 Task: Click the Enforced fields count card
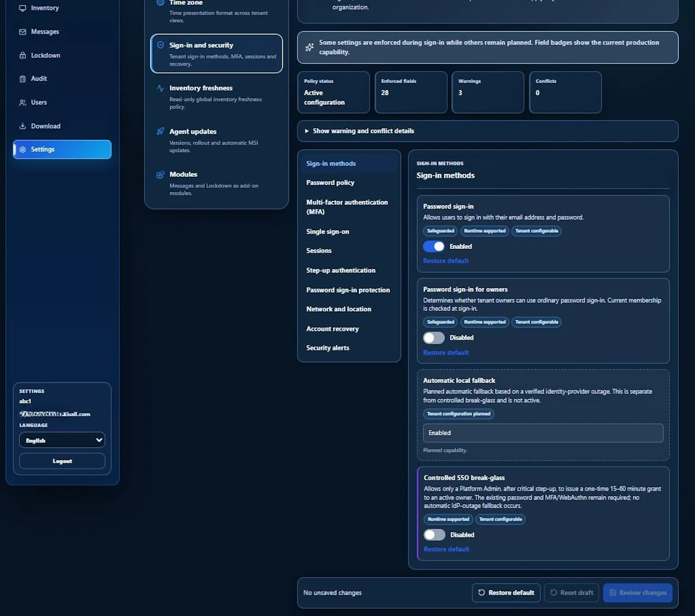411,92
